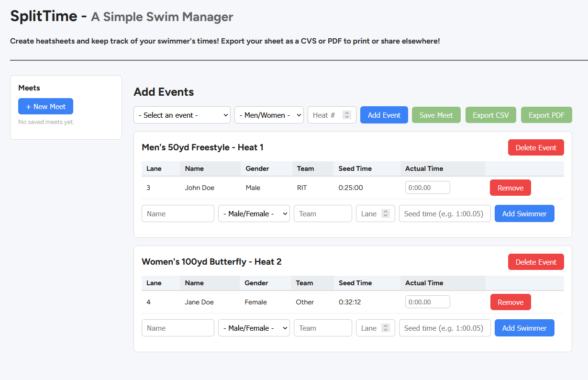Click Team header in Women's Butterfly table
This screenshot has width=588, height=380.
pyautogui.click(x=304, y=283)
